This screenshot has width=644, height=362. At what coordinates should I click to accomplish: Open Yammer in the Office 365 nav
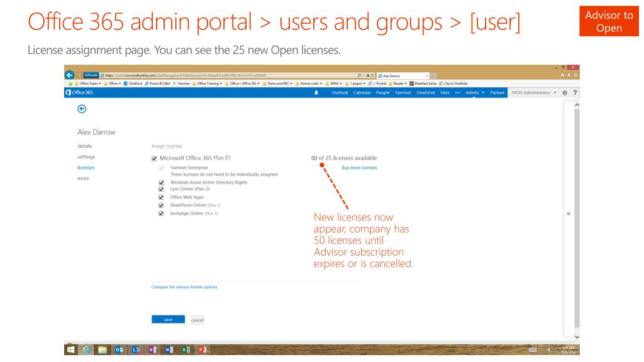[x=403, y=93]
